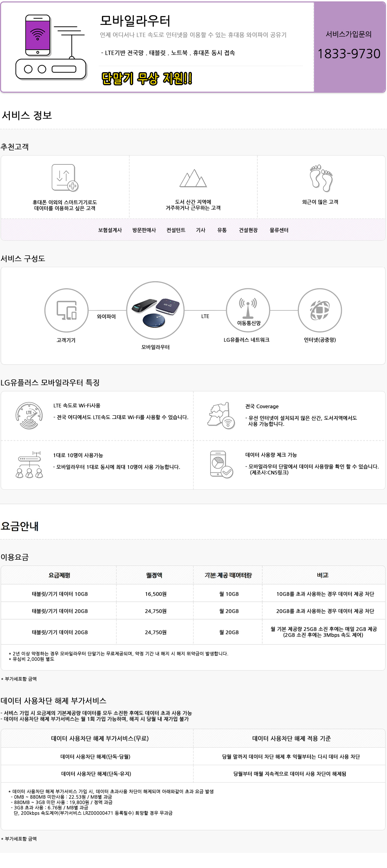
Task: Click the 인터넷(공중망) label
Action: click(x=320, y=340)
